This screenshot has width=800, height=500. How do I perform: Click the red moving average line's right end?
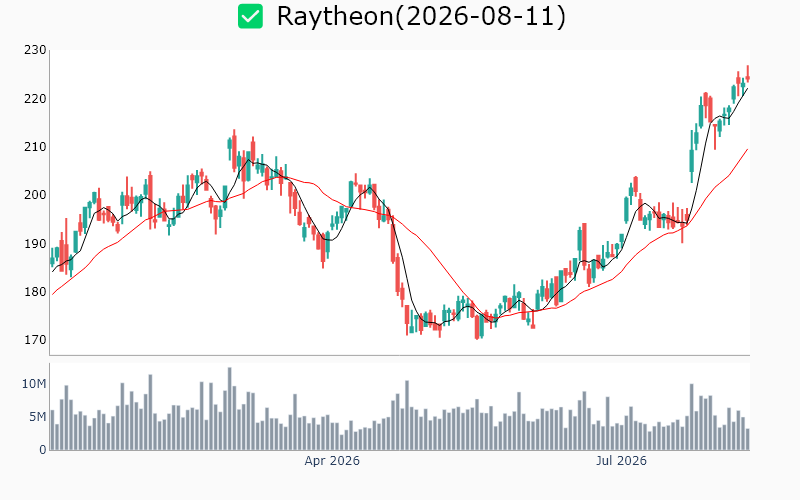pyautogui.click(x=747, y=149)
